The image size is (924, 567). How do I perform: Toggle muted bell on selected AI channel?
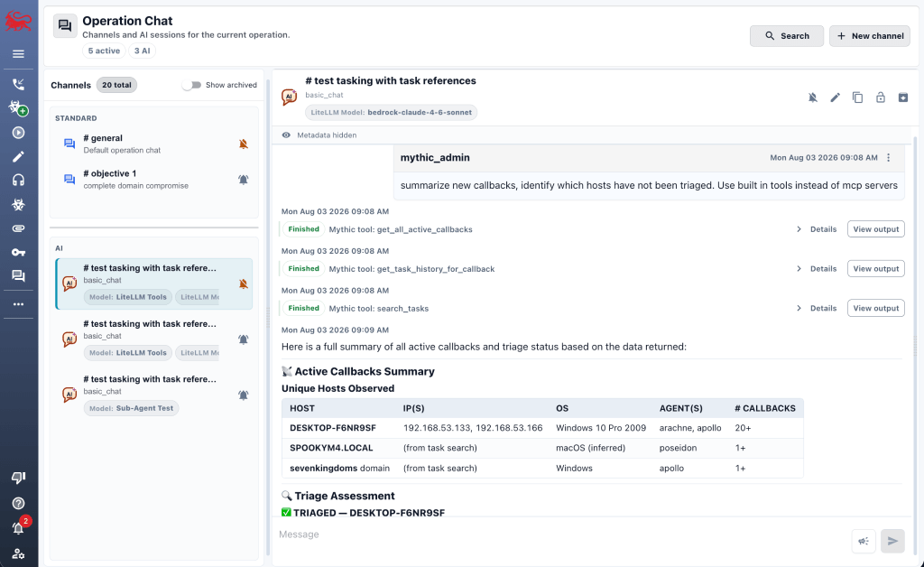(x=244, y=283)
